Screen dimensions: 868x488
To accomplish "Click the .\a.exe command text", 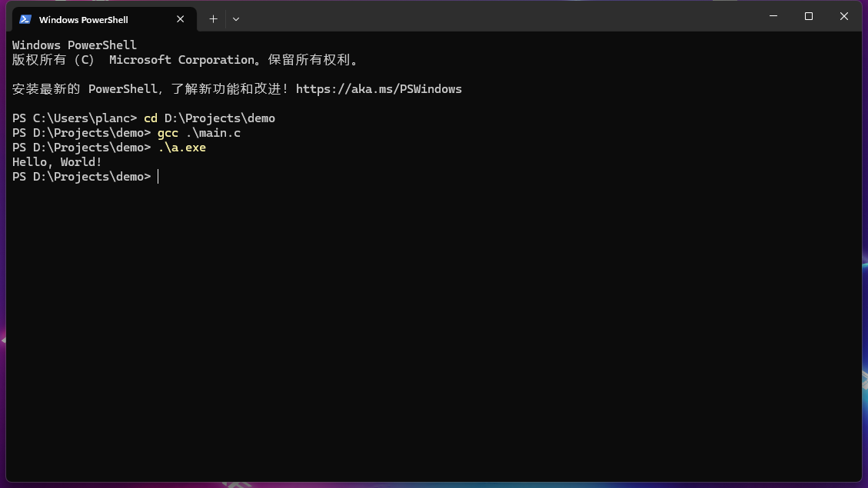I will click(182, 147).
